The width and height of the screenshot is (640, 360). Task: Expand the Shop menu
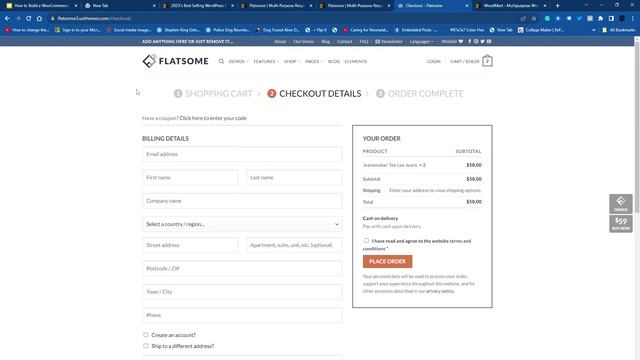click(292, 61)
